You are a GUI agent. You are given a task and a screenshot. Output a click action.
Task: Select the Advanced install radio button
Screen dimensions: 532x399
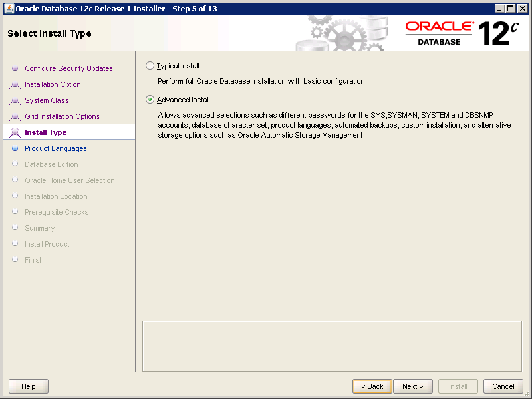tap(150, 100)
